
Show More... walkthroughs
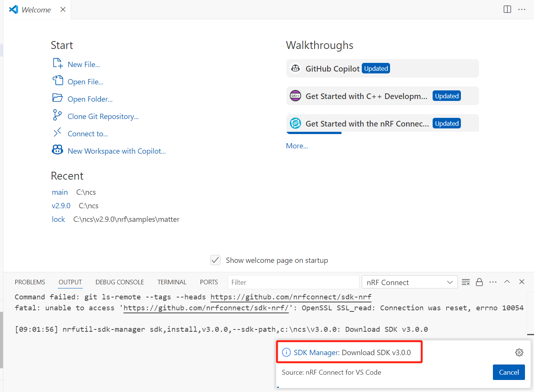click(297, 146)
